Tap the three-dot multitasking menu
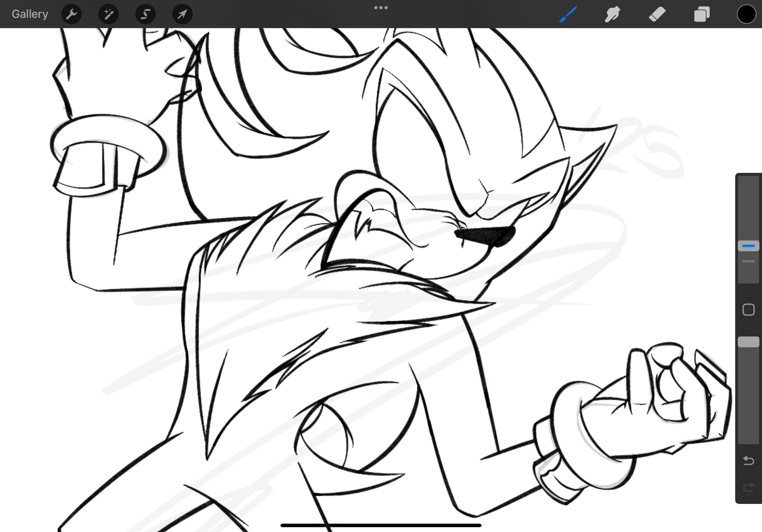The height and width of the screenshot is (532, 762). pos(381,8)
